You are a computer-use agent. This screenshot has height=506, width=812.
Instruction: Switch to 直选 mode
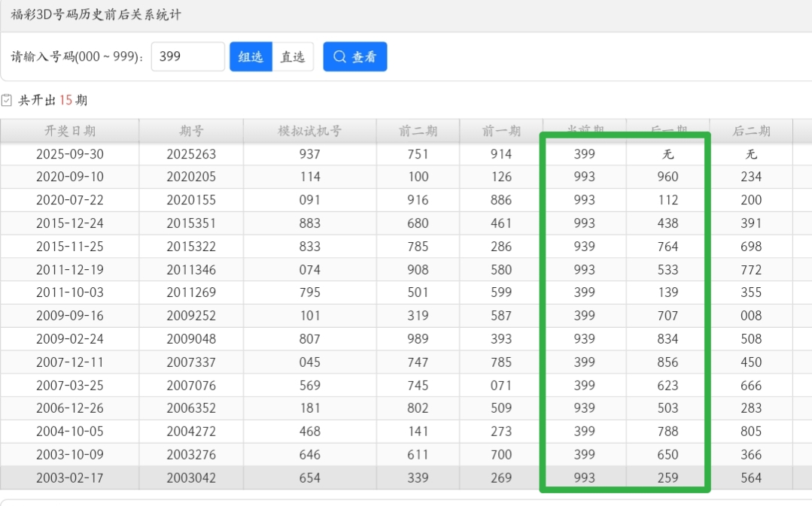tap(293, 56)
